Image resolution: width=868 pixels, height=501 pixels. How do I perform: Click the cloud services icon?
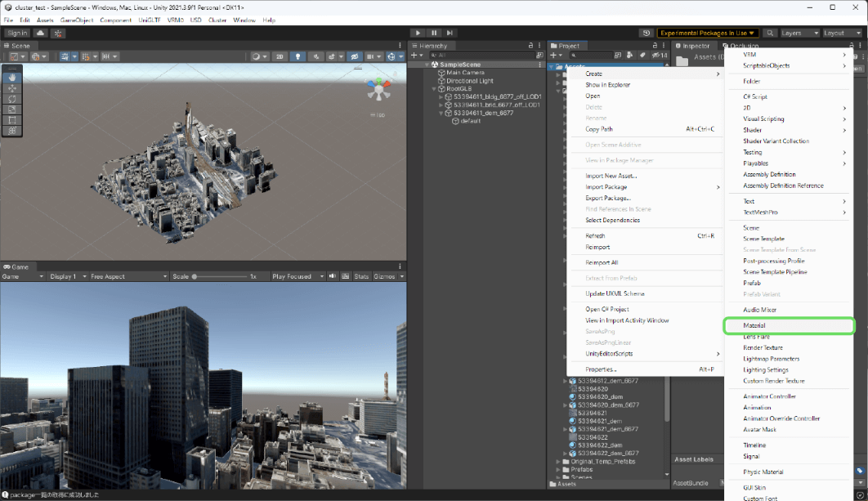pos(40,33)
